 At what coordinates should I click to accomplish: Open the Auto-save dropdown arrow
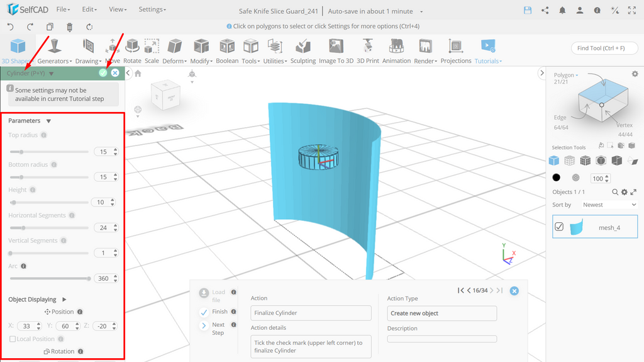click(x=421, y=12)
